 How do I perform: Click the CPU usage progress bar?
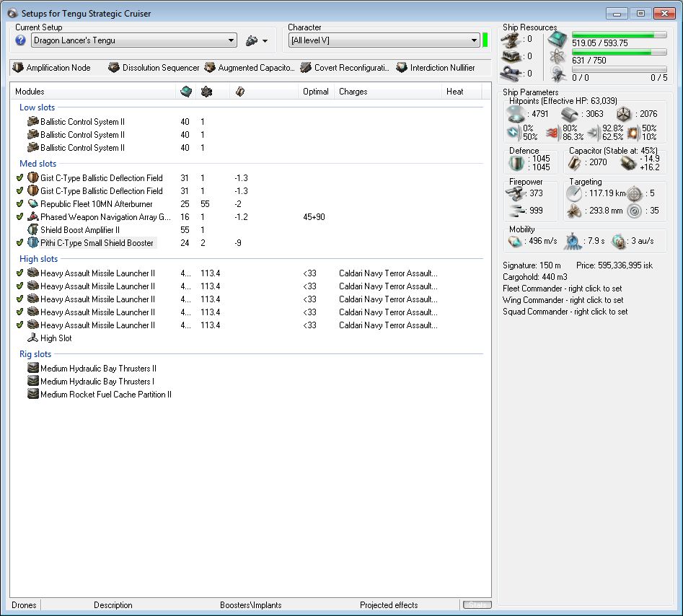pos(619,35)
